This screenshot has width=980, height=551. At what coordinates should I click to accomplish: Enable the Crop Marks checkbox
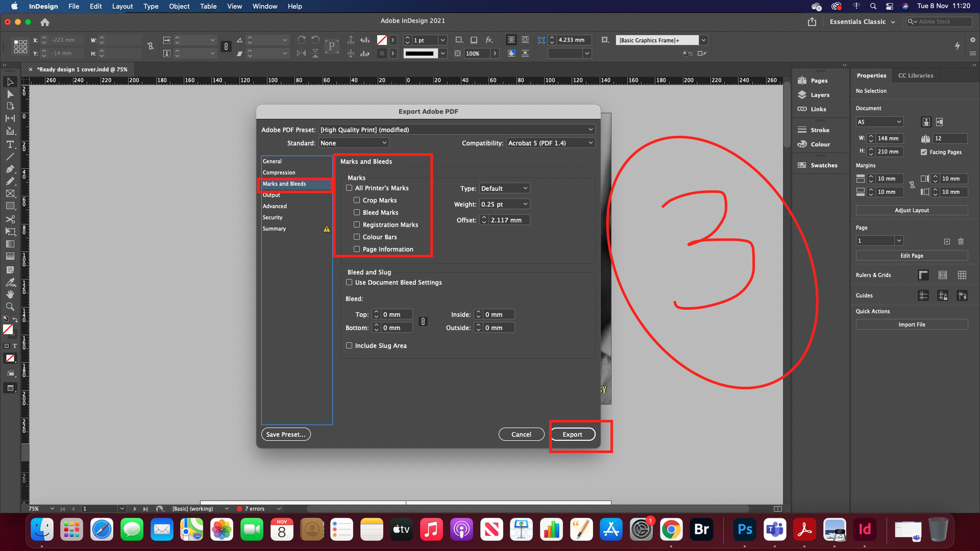[x=357, y=201]
